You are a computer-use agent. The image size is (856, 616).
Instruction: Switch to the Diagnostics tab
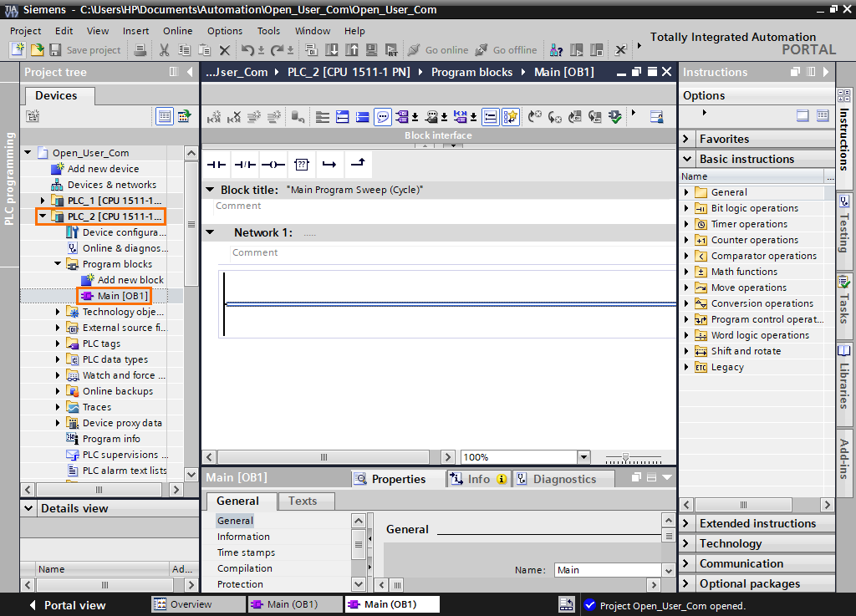[563, 478]
